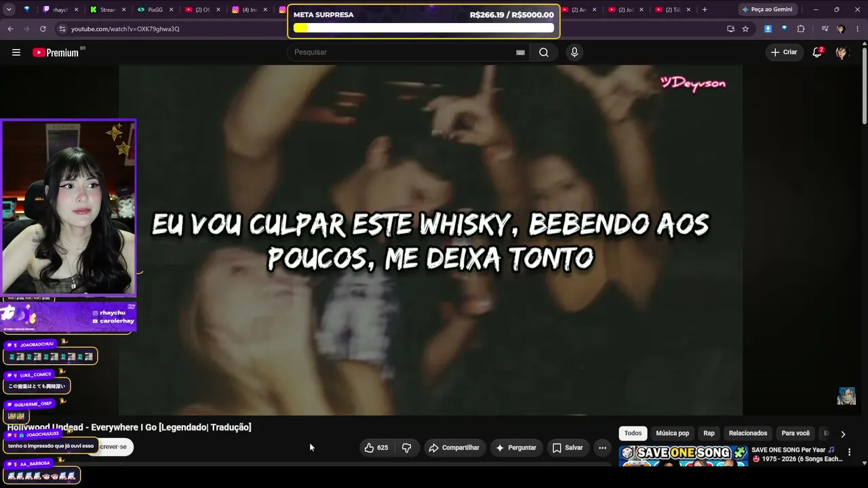Screen dimensions: 868x488
Task: Open the Chrome three-dot menu
Action: (858, 29)
